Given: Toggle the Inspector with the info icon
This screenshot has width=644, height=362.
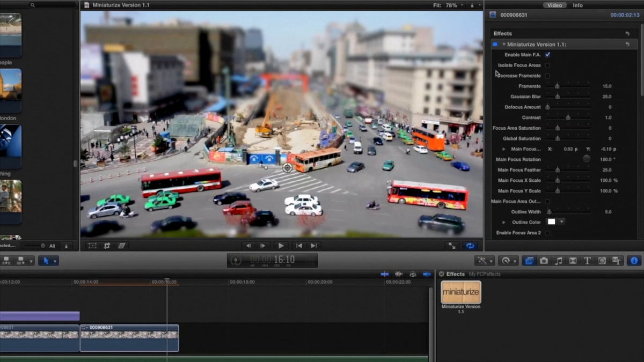Looking at the screenshot, I should [x=634, y=261].
